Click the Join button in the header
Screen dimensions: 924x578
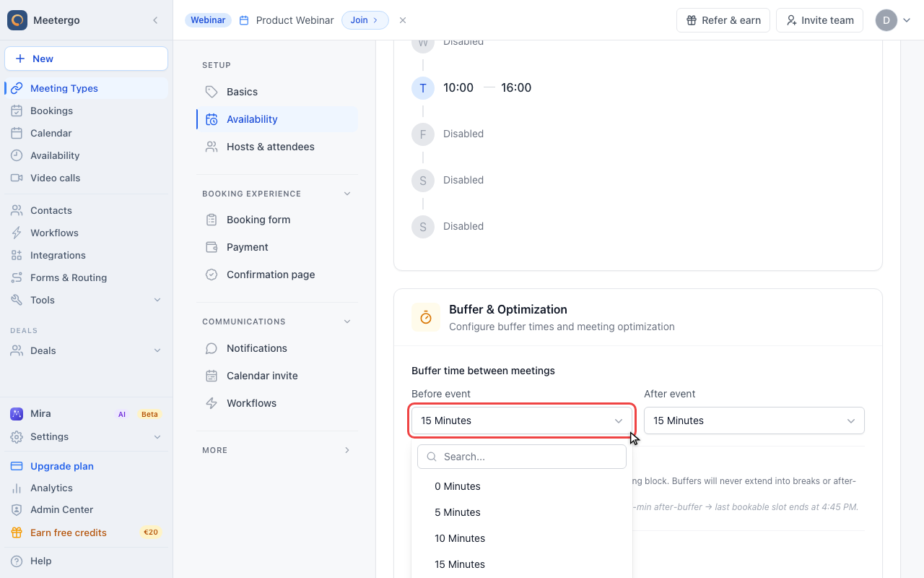click(x=365, y=20)
